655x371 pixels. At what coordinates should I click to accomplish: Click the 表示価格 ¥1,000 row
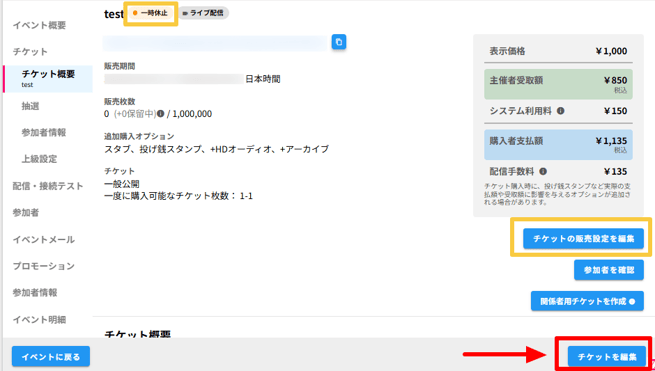[x=558, y=51]
